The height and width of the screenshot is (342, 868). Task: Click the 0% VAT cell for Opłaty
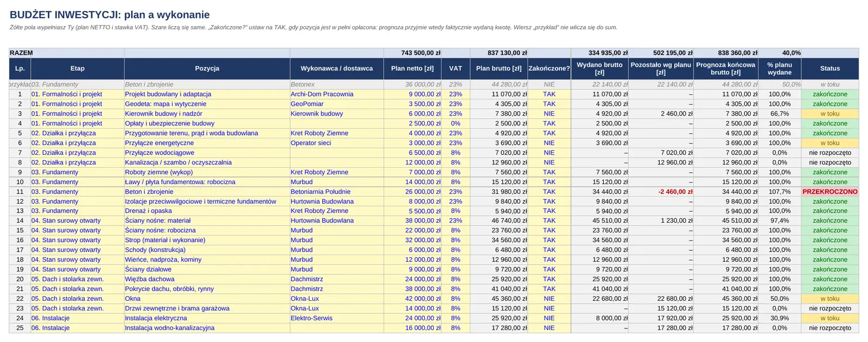tap(456, 123)
